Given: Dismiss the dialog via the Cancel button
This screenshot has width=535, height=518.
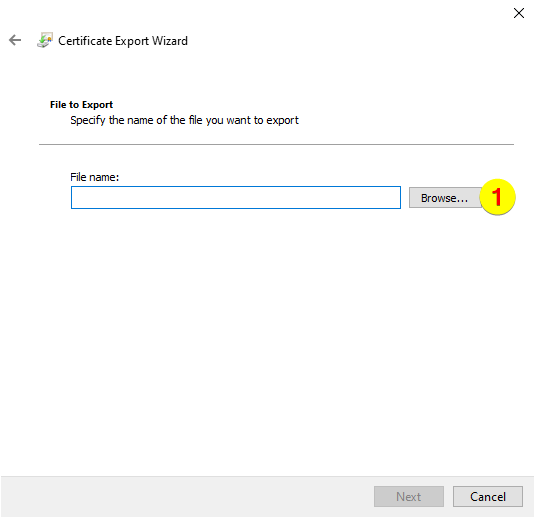Looking at the screenshot, I should pos(488,497).
